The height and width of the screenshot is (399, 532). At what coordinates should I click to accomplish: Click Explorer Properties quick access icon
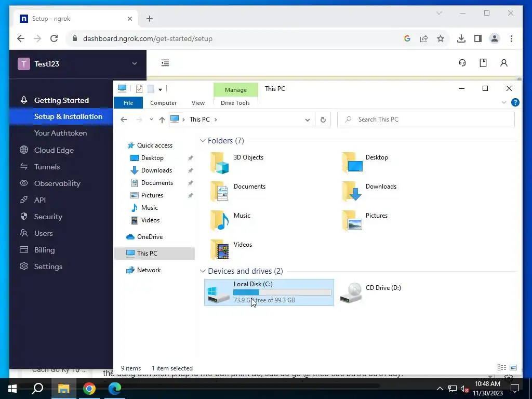click(139, 89)
